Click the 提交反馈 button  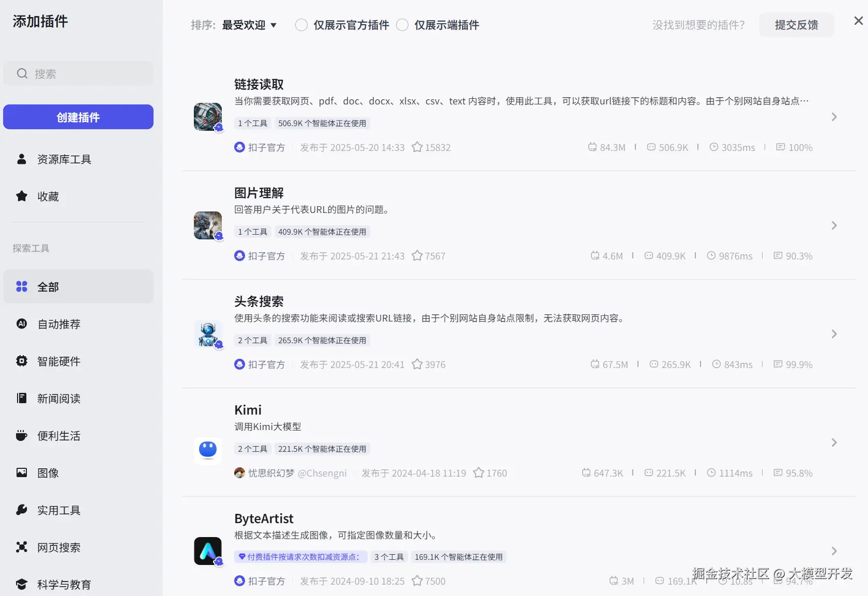796,25
